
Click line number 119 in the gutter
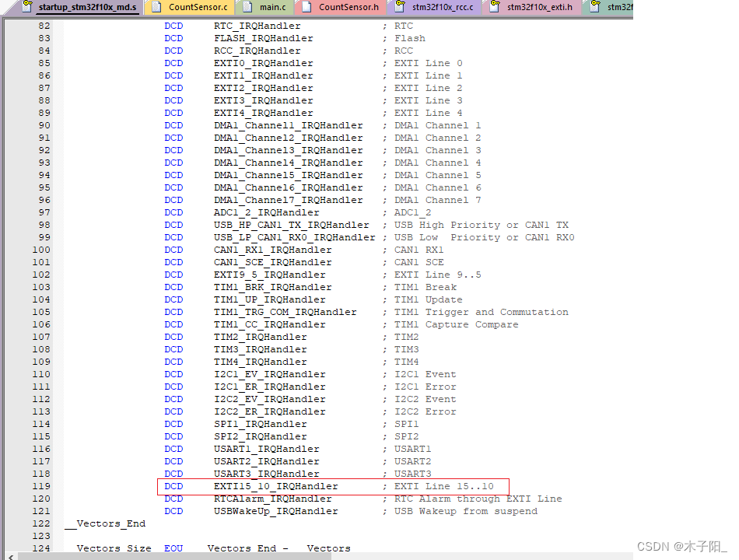(x=41, y=486)
